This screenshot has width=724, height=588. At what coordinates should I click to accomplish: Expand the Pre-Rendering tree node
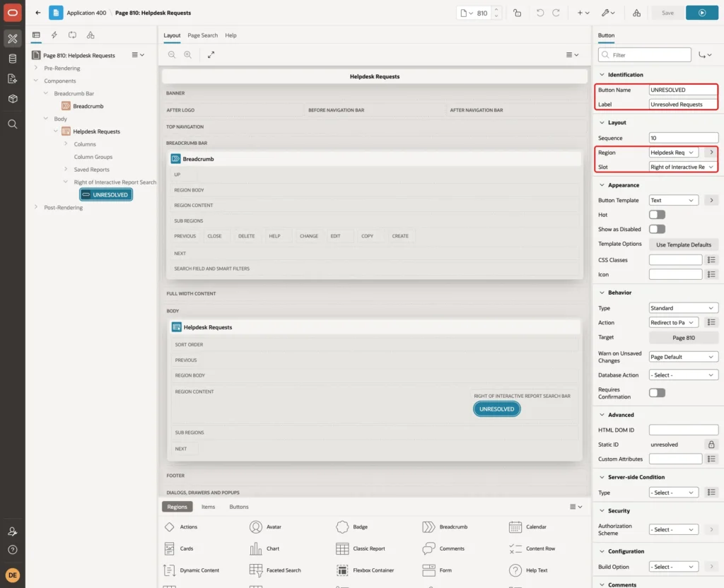pyautogui.click(x=35, y=68)
